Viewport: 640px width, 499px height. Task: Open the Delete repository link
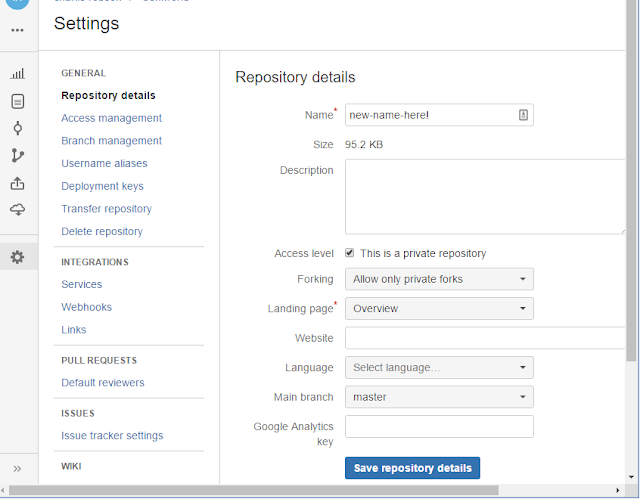click(x=102, y=231)
